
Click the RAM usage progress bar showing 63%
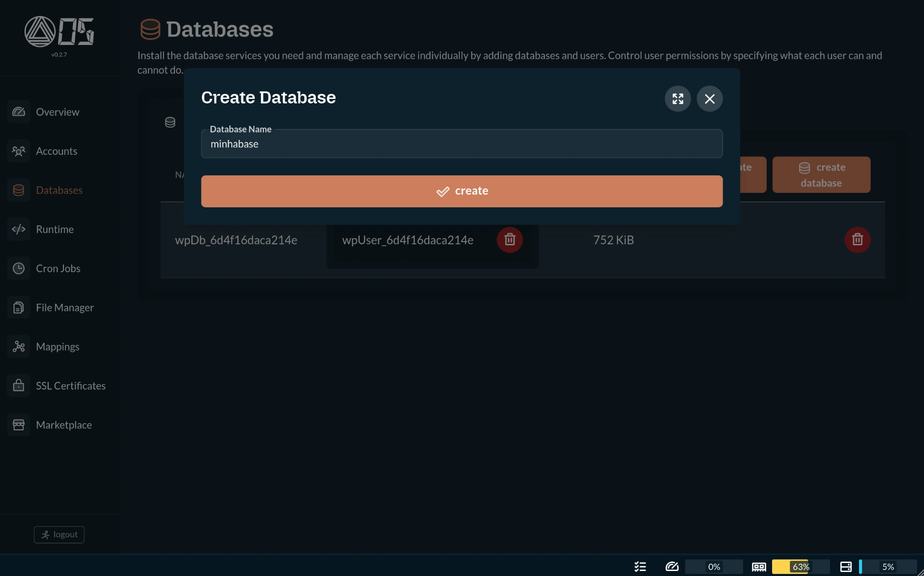tap(799, 567)
